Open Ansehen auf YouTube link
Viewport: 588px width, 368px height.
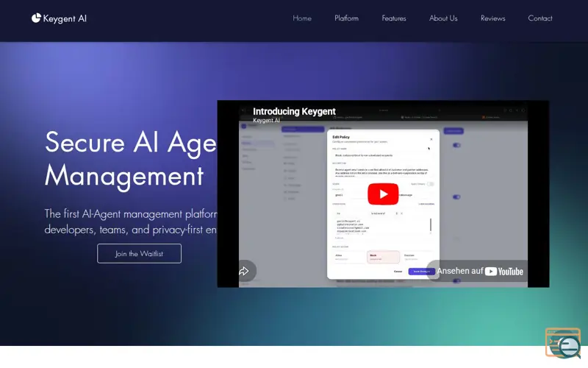coord(480,271)
